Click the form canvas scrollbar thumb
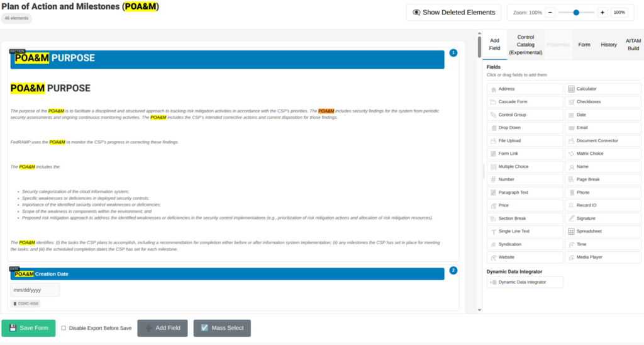Image resolution: width=644 pixels, height=345 pixels. [x=479, y=47]
